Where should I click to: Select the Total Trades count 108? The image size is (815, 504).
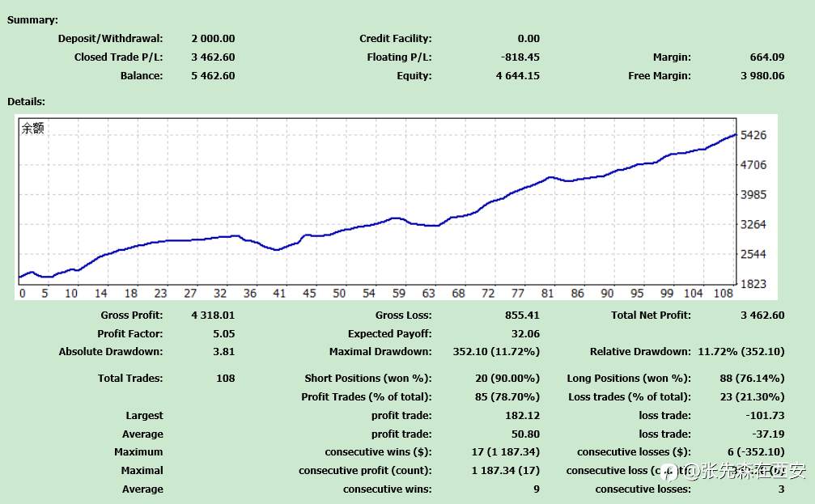tap(226, 379)
